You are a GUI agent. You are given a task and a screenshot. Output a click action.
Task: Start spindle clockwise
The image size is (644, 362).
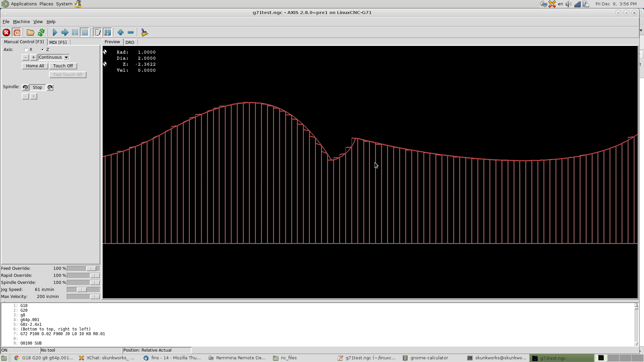[50, 87]
